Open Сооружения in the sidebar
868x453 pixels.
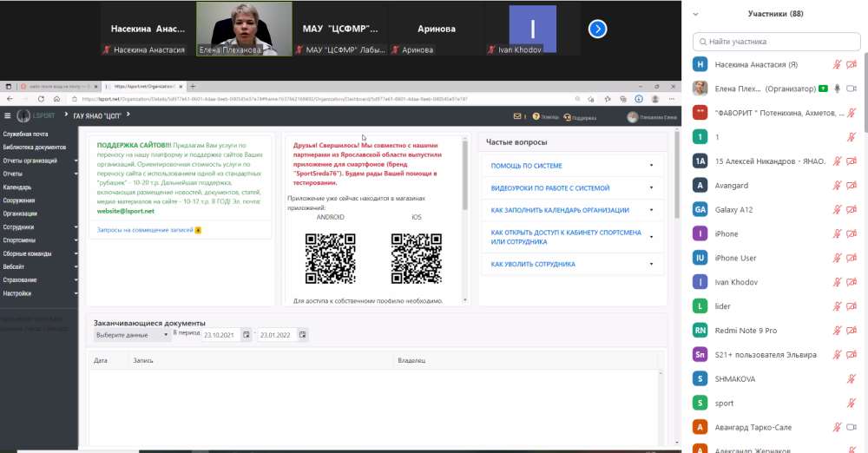click(x=19, y=200)
